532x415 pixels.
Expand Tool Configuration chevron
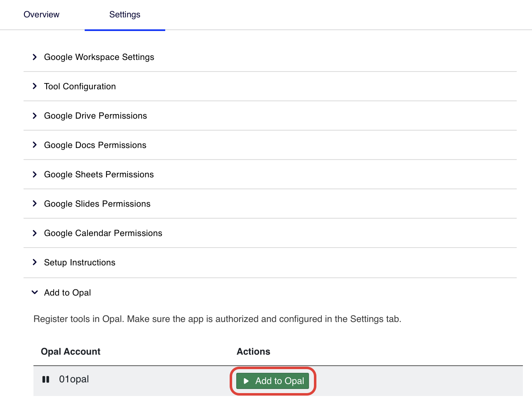pyautogui.click(x=35, y=86)
